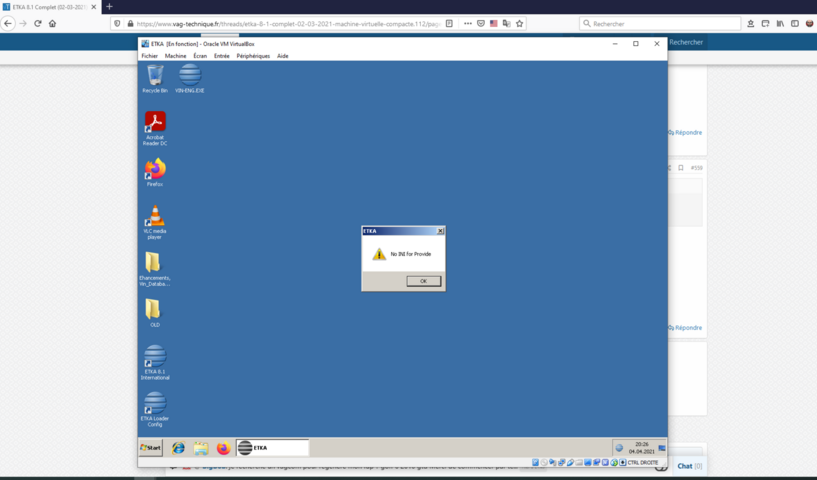
Task: Click the VirtualBox optical disk status icon
Action: coord(544,462)
